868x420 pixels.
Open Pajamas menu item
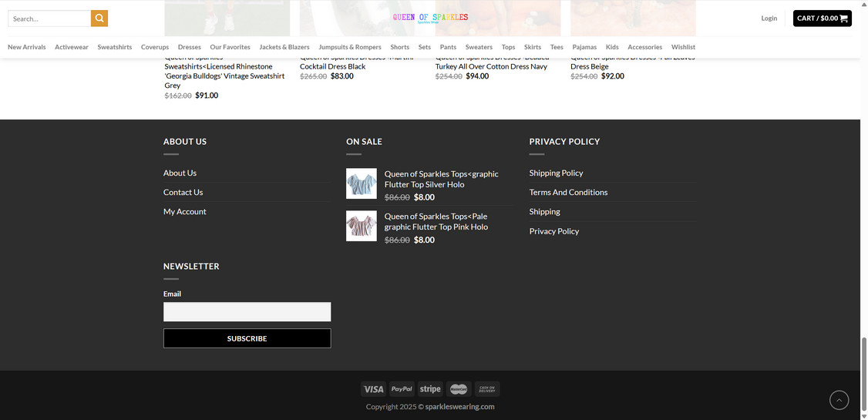pos(584,47)
